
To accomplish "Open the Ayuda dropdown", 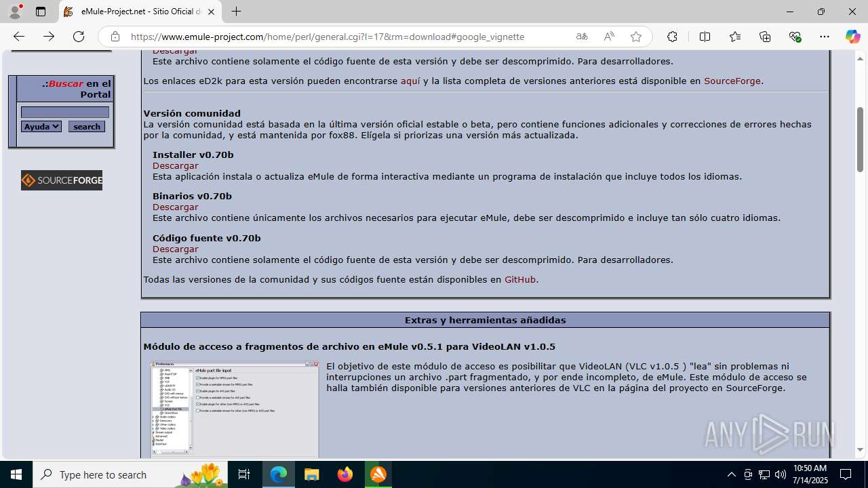I will [x=41, y=127].
